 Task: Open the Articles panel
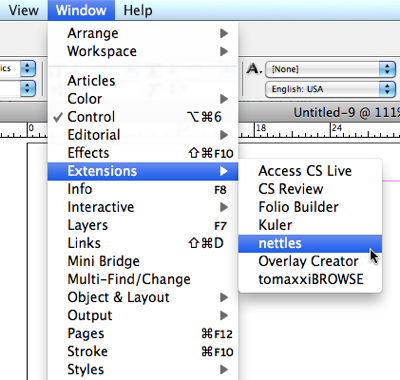coord(143,81)
